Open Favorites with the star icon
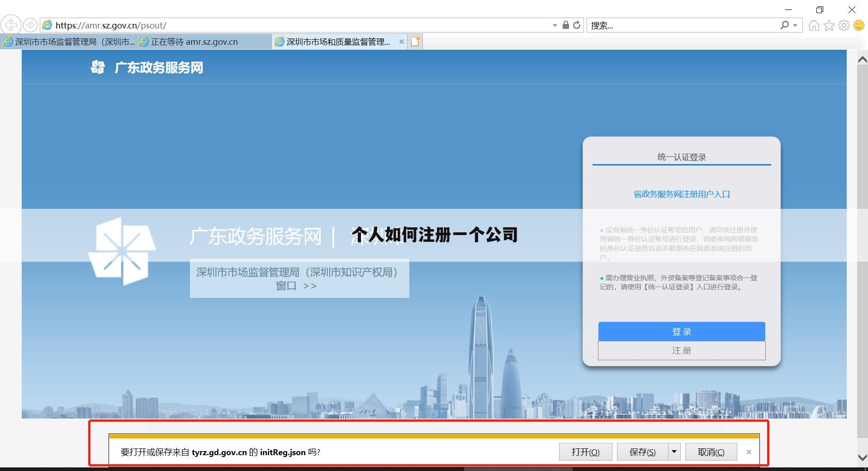 (x=829, y=25)
